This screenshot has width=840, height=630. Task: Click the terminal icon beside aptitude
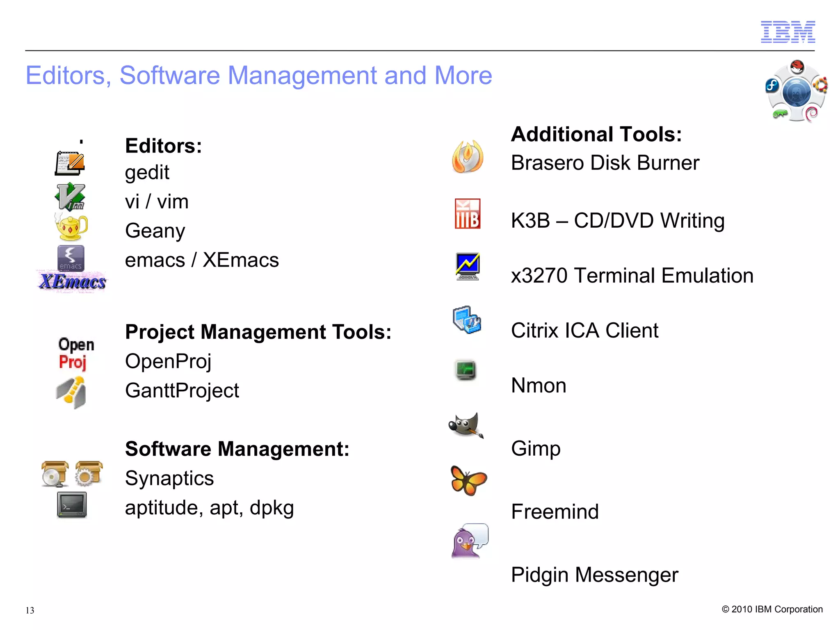coord(72,505)
